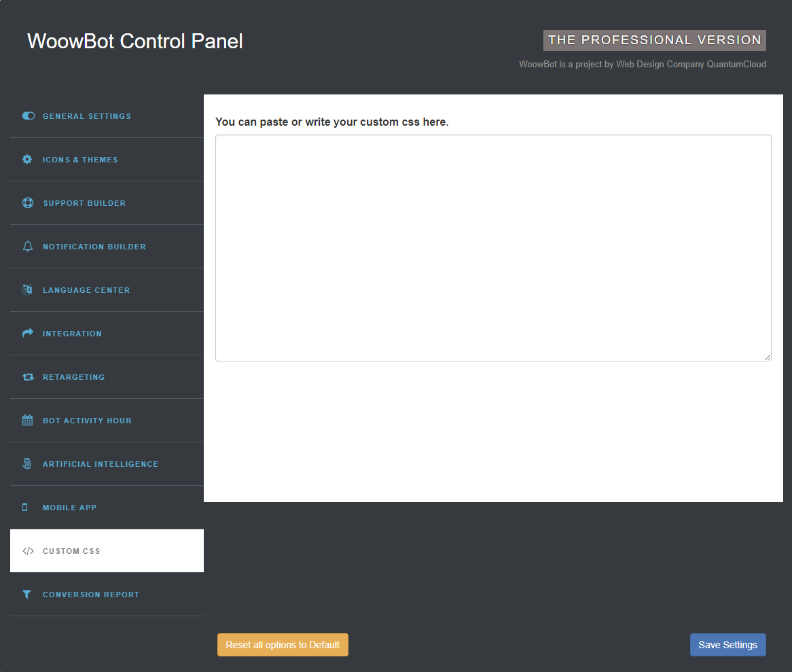Image resolution: width=792 pixels, height=672 pixels.
Task: Click the Bot Activity Hour calendar icon
Action: pos(27,420)
